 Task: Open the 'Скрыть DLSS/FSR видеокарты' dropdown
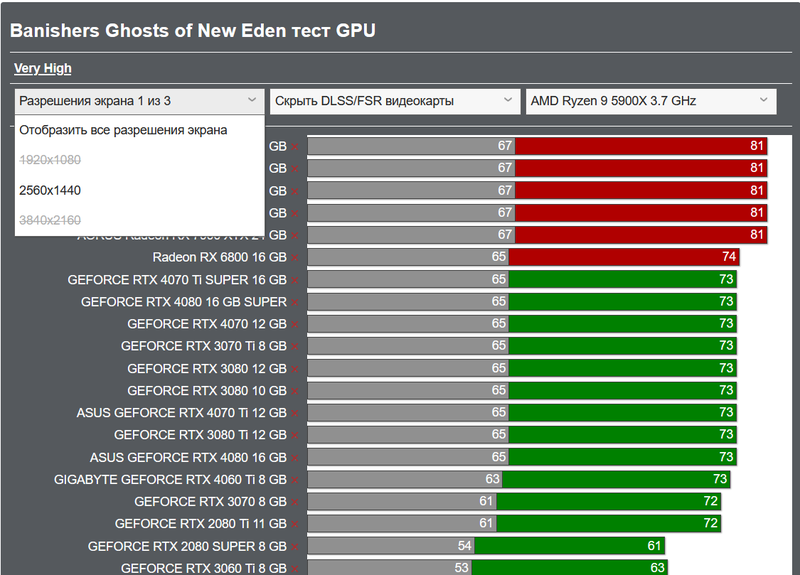tap(395, 101)
